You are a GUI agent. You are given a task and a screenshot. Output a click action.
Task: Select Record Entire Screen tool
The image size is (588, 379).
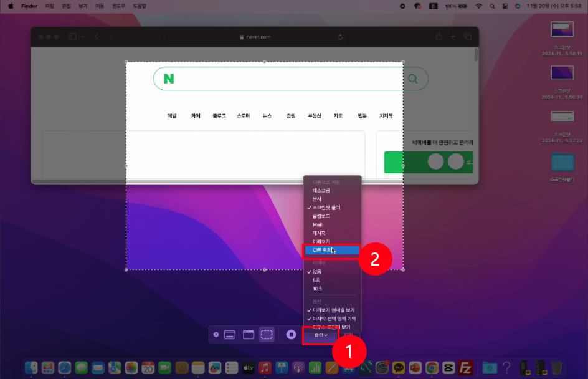[291, 335]
